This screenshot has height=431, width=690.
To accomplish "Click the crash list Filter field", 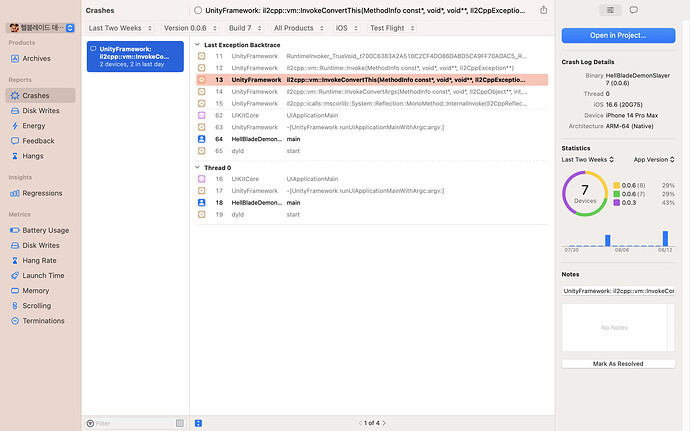I will tap(134, 423).
